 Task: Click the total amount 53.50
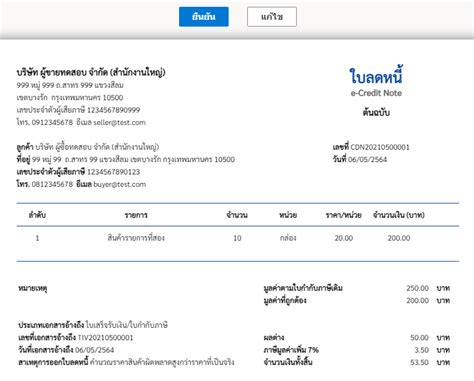pos(419,362)
